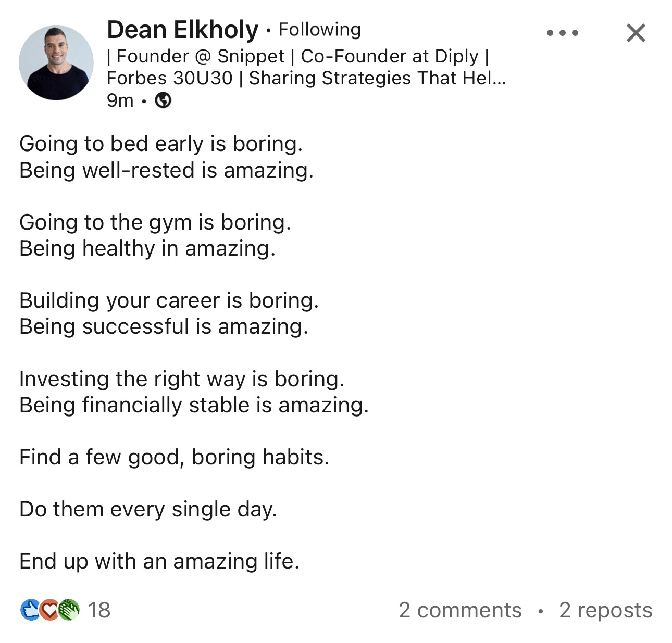Click the Dean Elkholy author name

[x=182, y=30]
